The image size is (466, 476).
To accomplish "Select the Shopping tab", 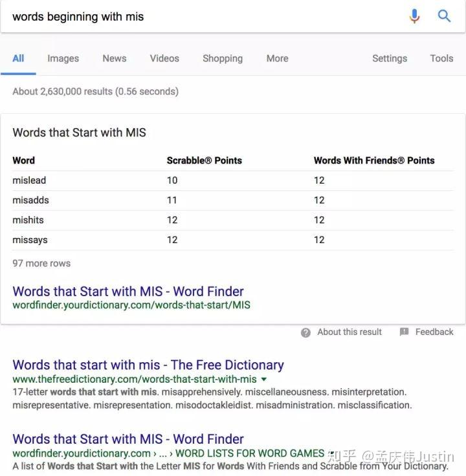I will [x=222, y=58].
